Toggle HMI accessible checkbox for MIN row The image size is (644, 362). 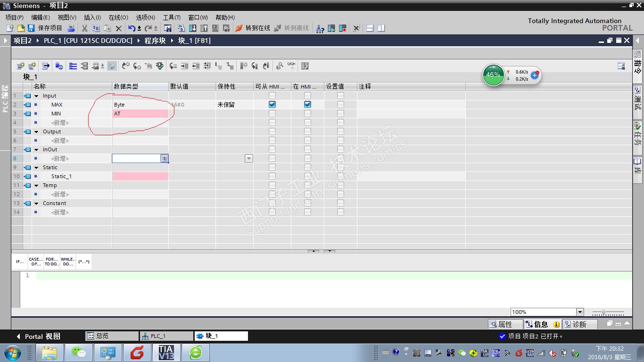[x=272, y=114]
